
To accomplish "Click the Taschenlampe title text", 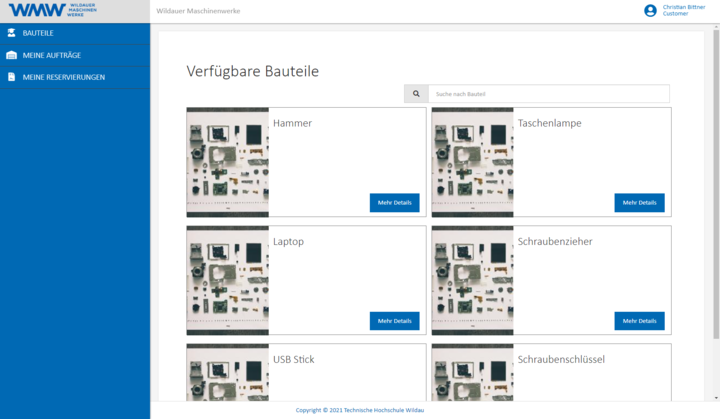I will [550, 123].
